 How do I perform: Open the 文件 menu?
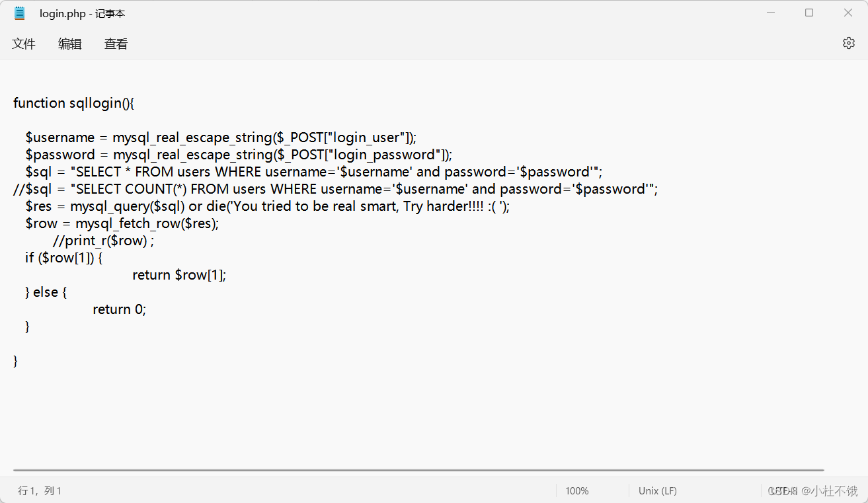click(24, 44)
